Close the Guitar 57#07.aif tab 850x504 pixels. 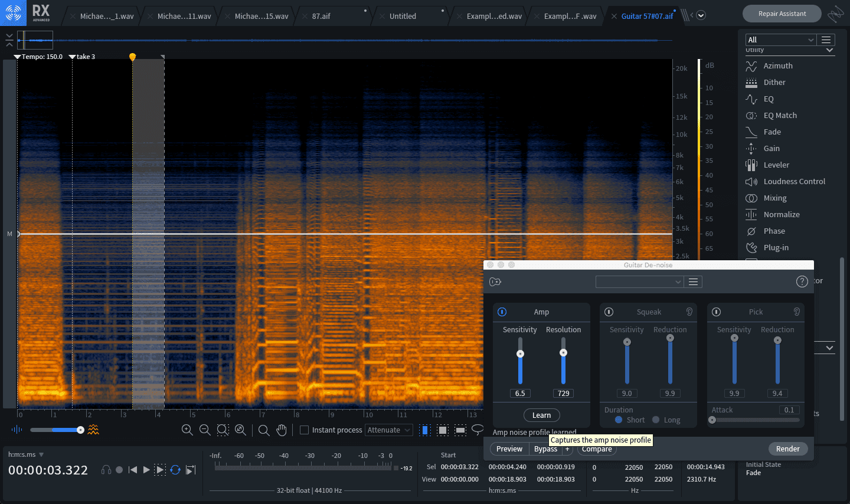pos(614,17)
